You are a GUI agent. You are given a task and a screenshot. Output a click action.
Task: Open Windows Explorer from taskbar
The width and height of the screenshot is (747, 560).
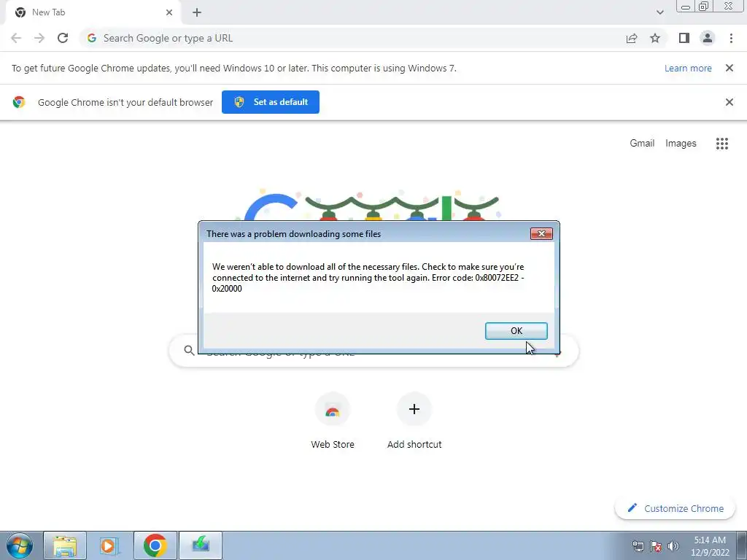tap(65, 545)
